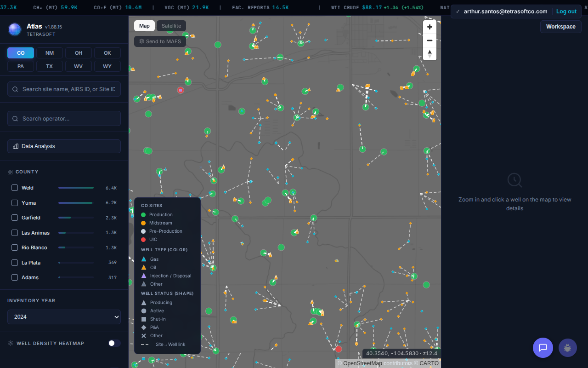Click the Send to MAES button
Image resolution: width=588 pixels, height=368 pixels.
tap(160, 41)
